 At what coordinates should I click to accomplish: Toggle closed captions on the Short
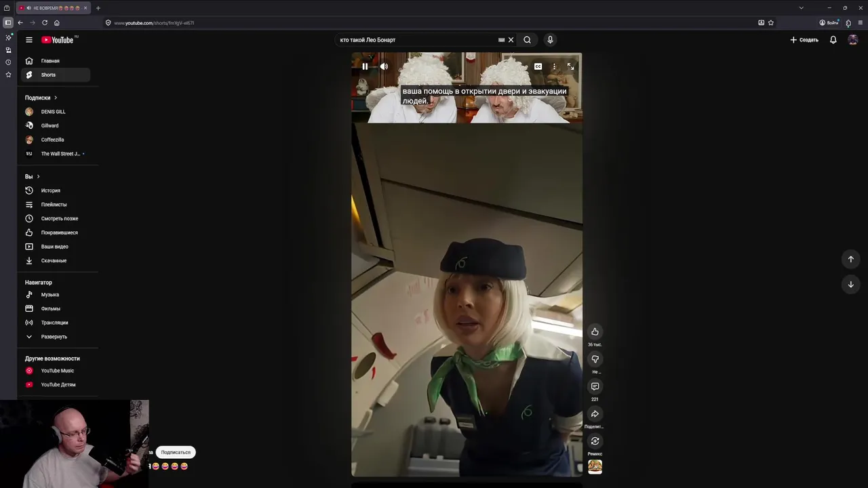pyautogui.click(x=538, y=66)
